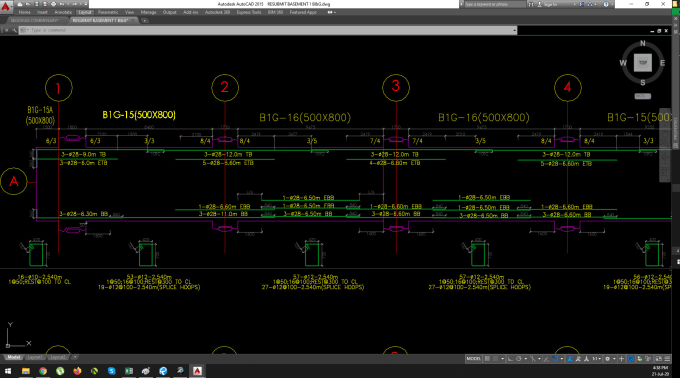The height and width of the screenshot is (378, 680).
Task: Click the N direction on ViewCube compass
Action: click(643, 43)
